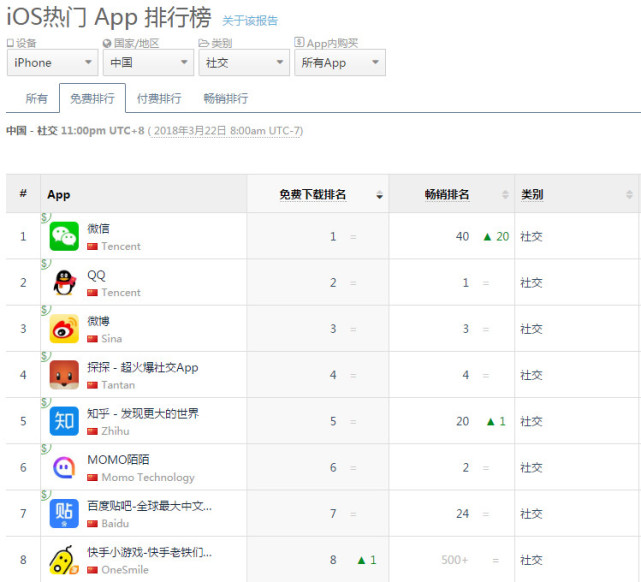Open the Zhihu publisher link
Image resolution: width=641 pixels, height=582 pixels.
click(x=115, y=431)
